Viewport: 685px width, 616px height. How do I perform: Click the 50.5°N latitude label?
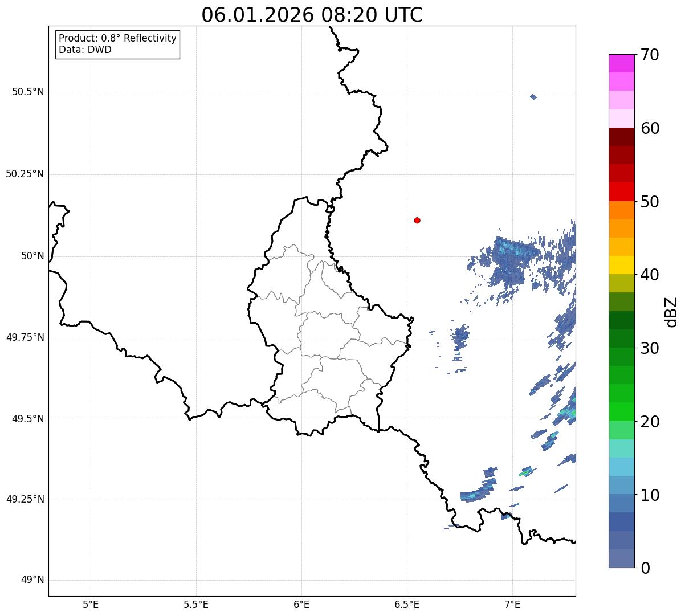pyautogui.click(x=28, y=92)
